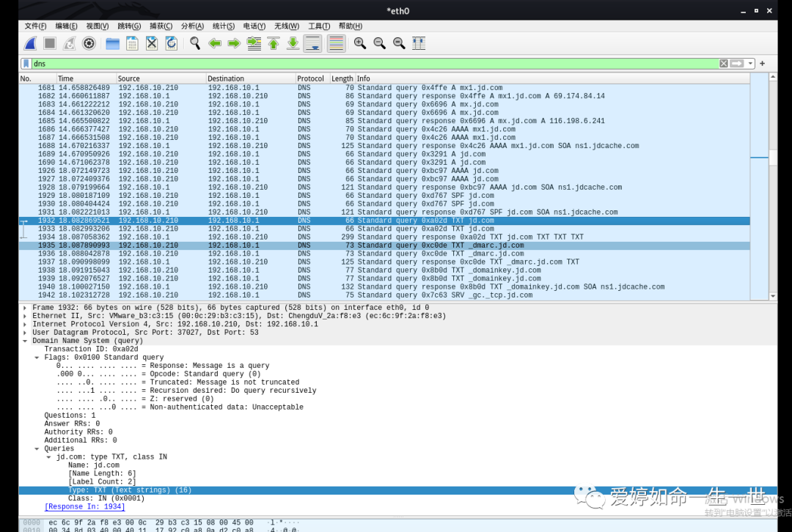The height and width of the screenshot is (532, 792).
Task: Zoom out the main window text
Action: (x=379, y=43)
